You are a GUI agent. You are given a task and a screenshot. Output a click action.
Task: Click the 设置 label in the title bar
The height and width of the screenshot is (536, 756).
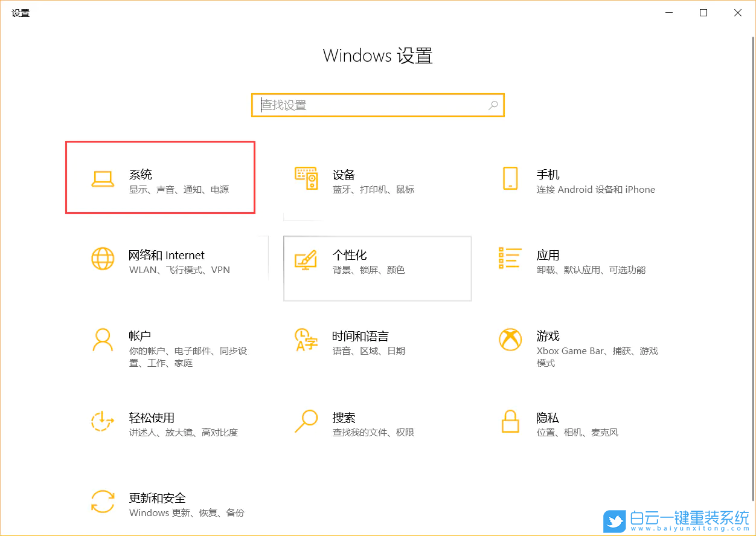coord(20,13)
